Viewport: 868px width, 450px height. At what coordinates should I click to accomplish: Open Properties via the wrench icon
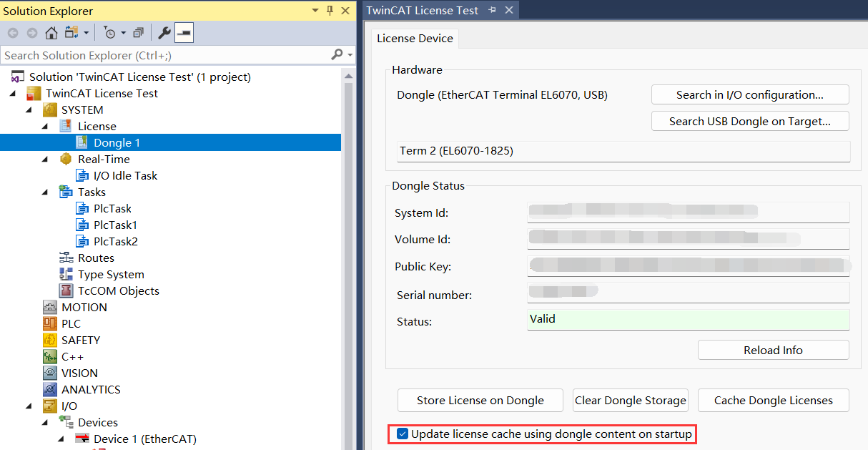click(x=164, y=33)
